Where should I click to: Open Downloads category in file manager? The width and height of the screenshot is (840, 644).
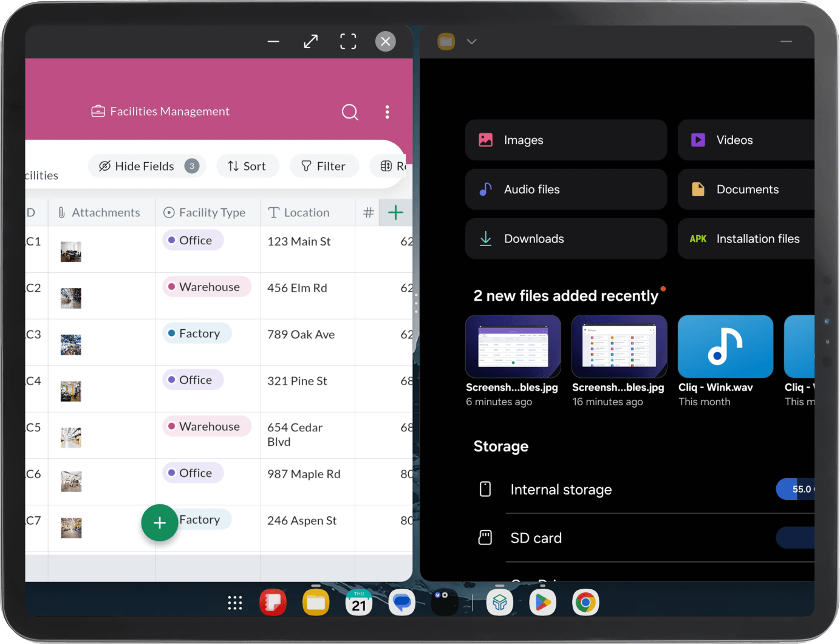[566, 239]
